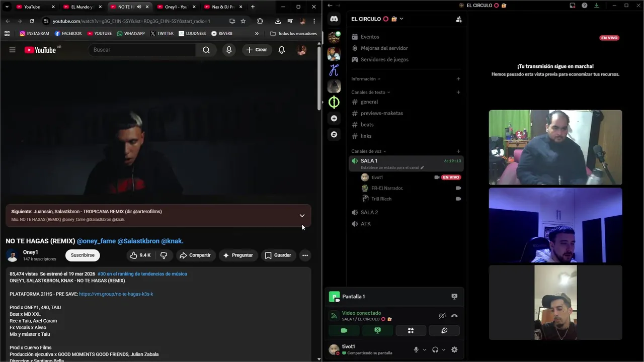
Task: Open microphone input options arrow
Action: click(x=425, y=350)
